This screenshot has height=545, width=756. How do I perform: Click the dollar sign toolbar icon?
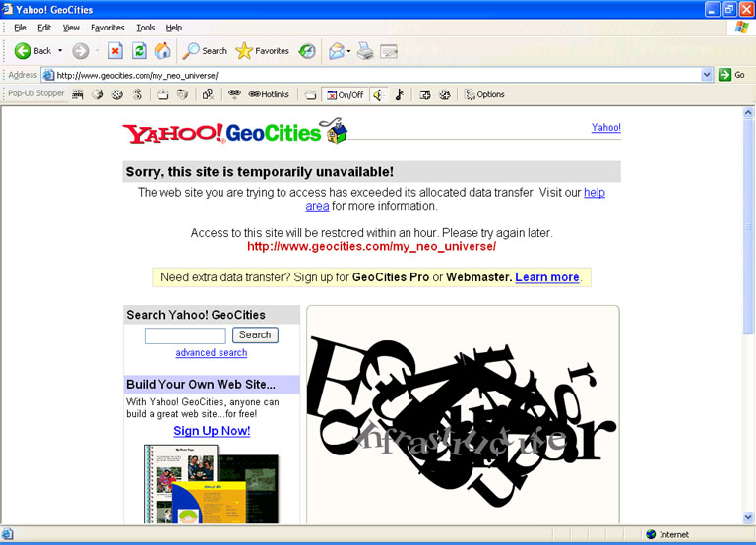tap(138, 94)
